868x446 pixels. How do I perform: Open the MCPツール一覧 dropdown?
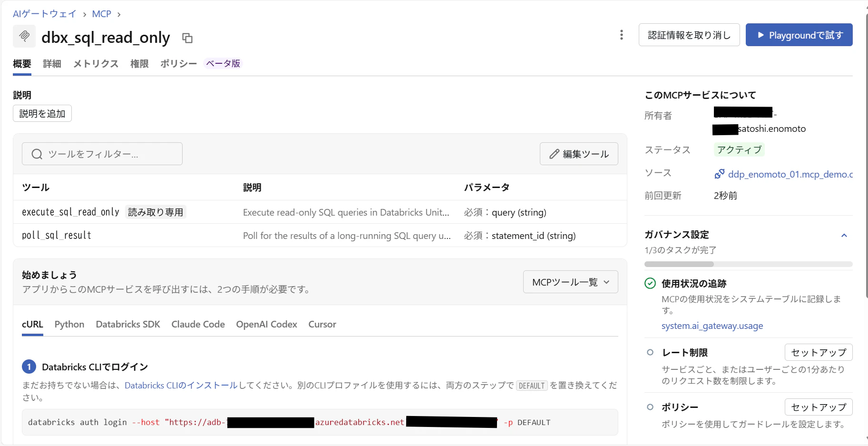point(570,282)
